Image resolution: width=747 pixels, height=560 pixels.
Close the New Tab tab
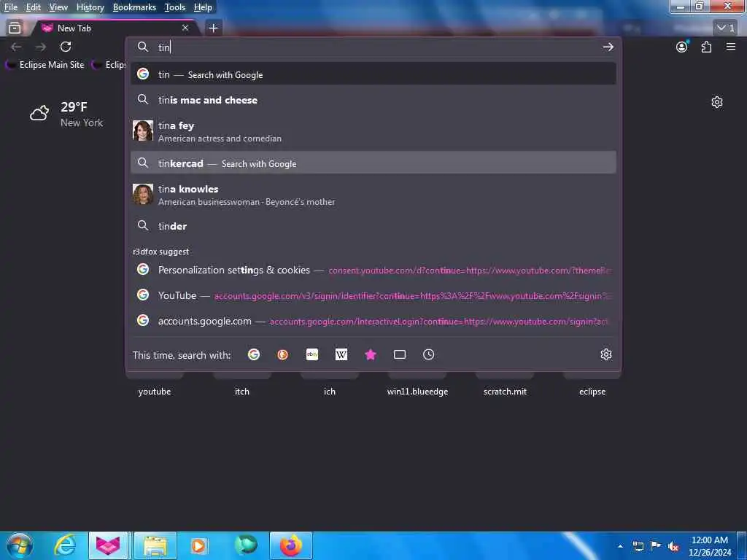pos(185,28)
